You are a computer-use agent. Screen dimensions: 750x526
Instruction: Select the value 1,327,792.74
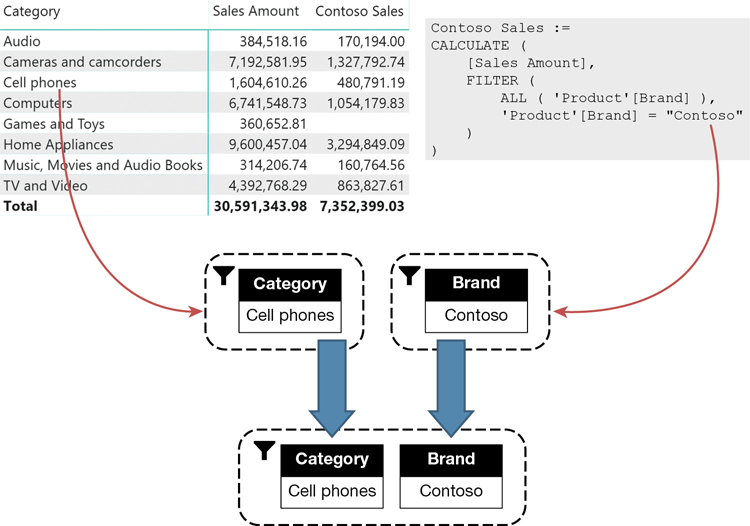(x=366, y=62)
